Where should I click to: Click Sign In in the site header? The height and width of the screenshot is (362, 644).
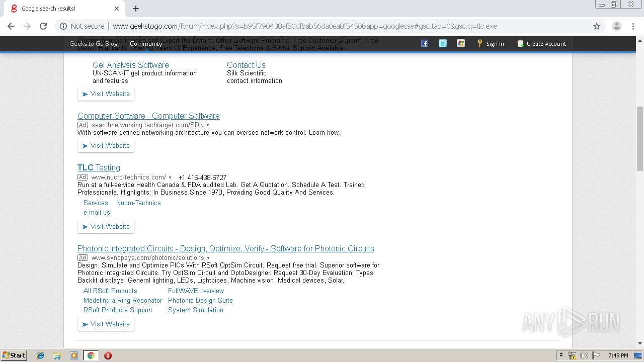491,44
